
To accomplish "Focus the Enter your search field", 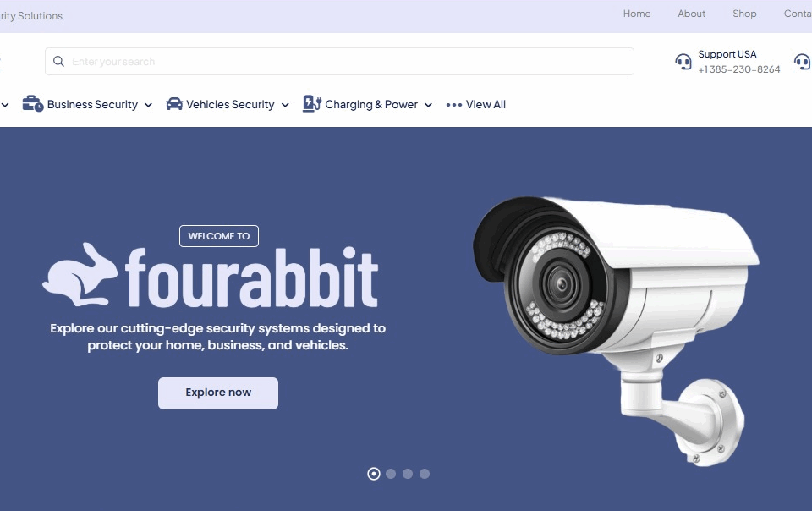I will [x=339, y=62].
